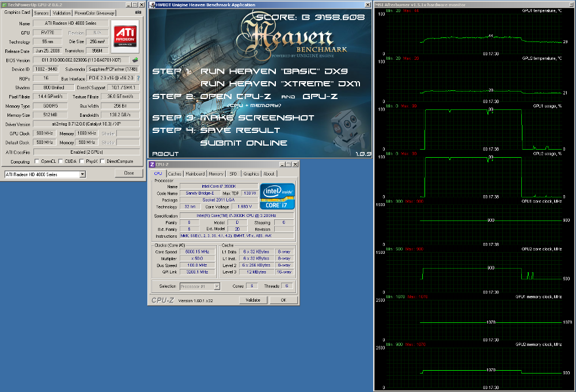Open the CPU-Z Mainboard tab
Viewport: 576px width, 392px height.
pos(195,174)
